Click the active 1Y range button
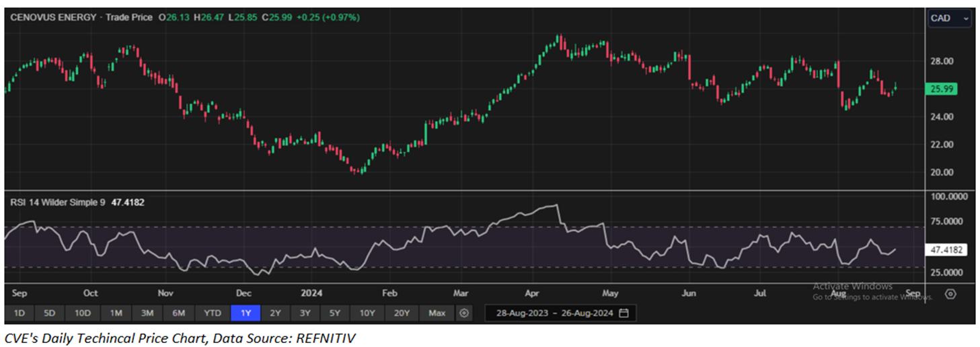Image resolution: width=980 pixels, height=347 pixels. click(x=246, y=313)
